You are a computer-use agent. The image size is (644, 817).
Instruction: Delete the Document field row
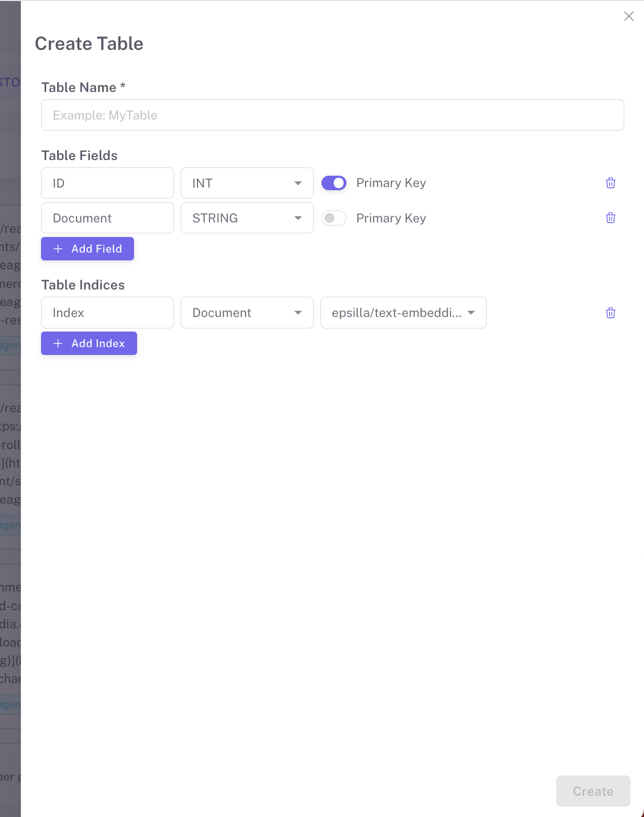click(610, 218)
